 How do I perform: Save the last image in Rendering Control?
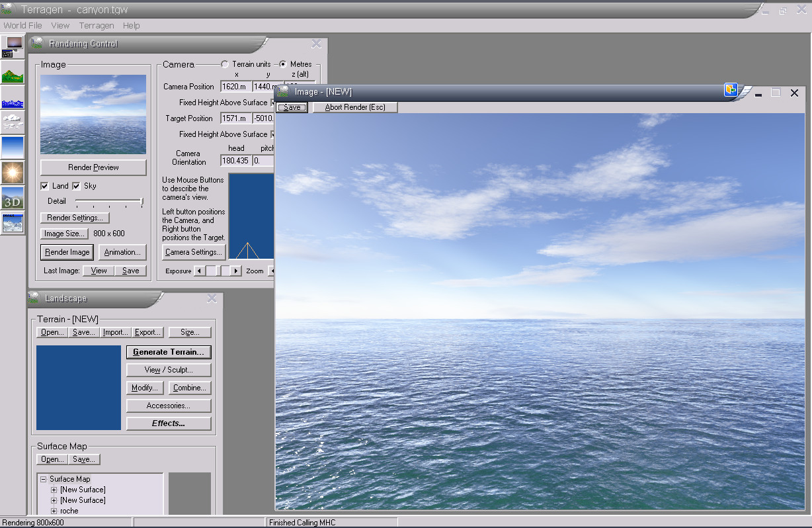point(131,271)
